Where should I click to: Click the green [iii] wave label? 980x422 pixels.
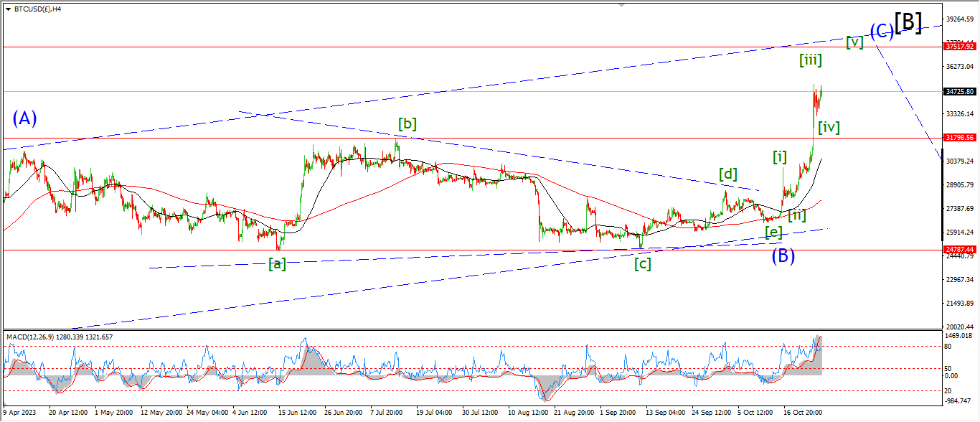pyautogui.click(x=811, y=60)
